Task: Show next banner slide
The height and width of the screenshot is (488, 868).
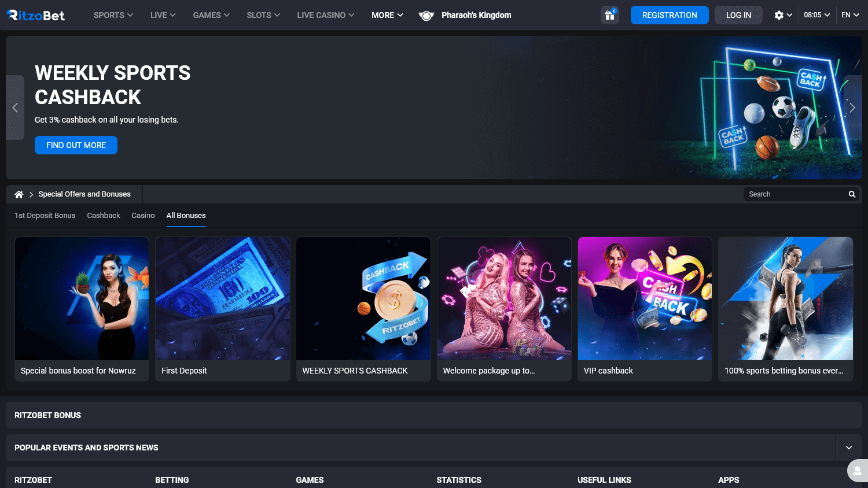Action: tap(852, 108)
